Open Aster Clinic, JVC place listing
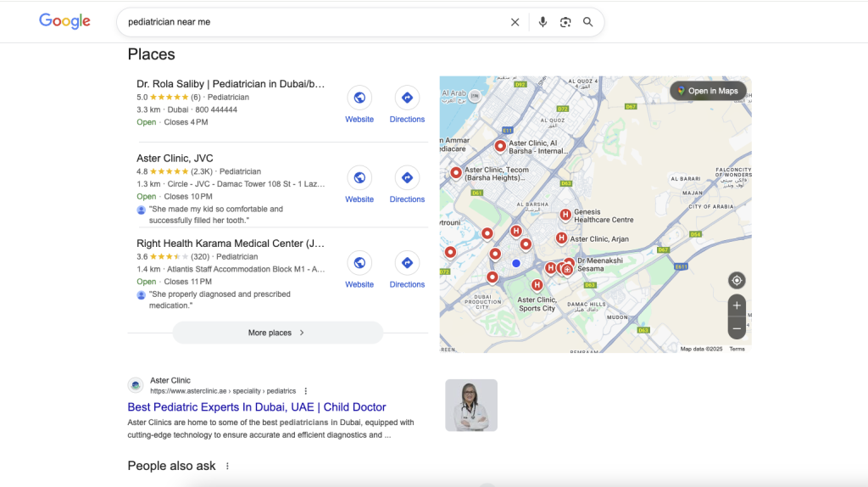The width and height of the screenshot is (868, 487). click(x=175, y=159)
